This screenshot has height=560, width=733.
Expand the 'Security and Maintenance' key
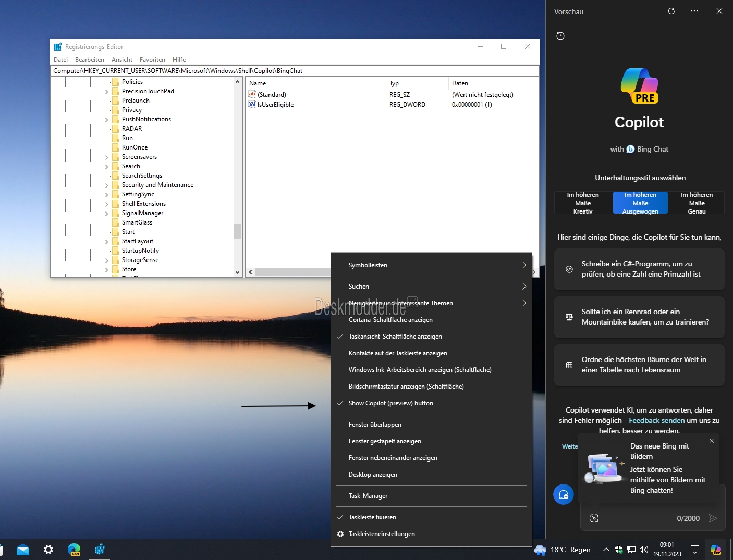107,185
